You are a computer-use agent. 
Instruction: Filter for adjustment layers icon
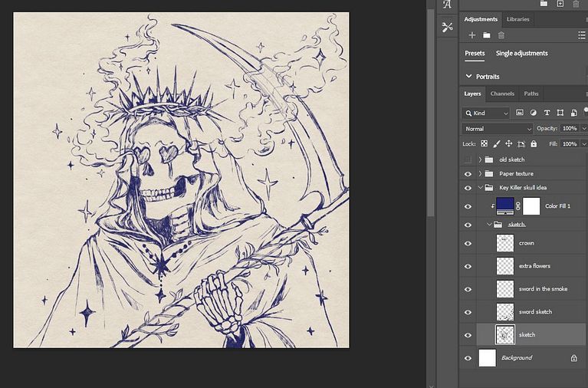tap(533, 113)
